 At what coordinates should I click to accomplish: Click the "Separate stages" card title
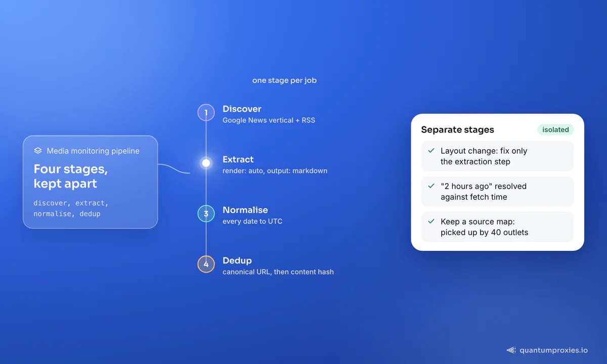457,130
